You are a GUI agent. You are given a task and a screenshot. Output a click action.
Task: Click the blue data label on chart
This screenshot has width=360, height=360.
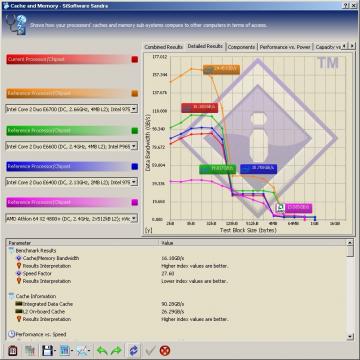(x=258, y=169)
